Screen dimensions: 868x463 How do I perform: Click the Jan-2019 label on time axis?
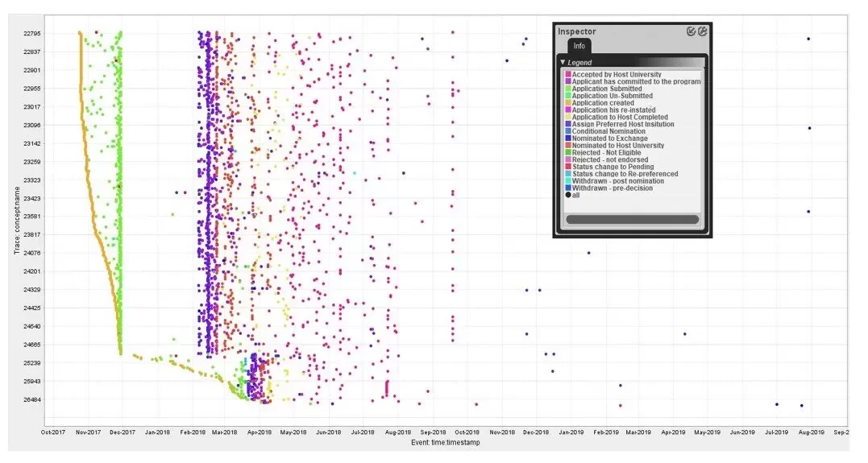(x=571, y=432)
